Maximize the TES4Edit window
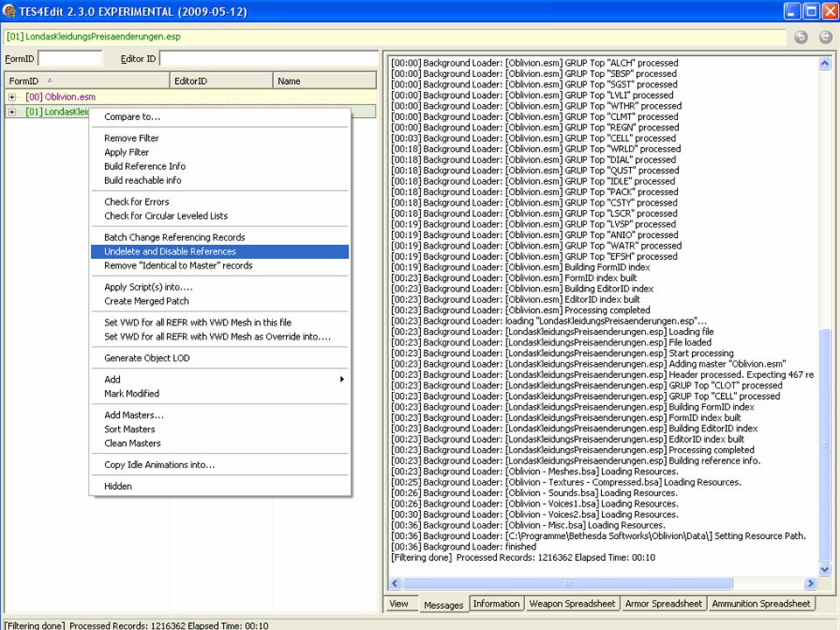This screenshot has width=840, height=630. (812, 10)
